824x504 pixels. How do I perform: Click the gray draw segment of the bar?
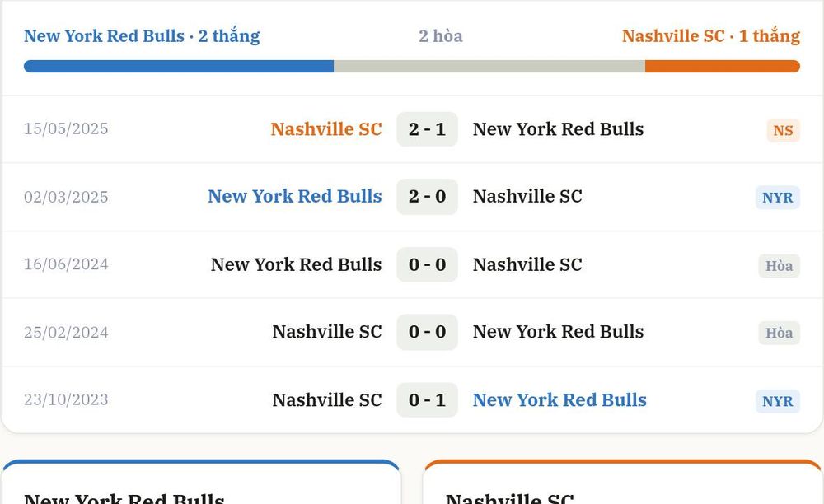(x=489, y=66)
